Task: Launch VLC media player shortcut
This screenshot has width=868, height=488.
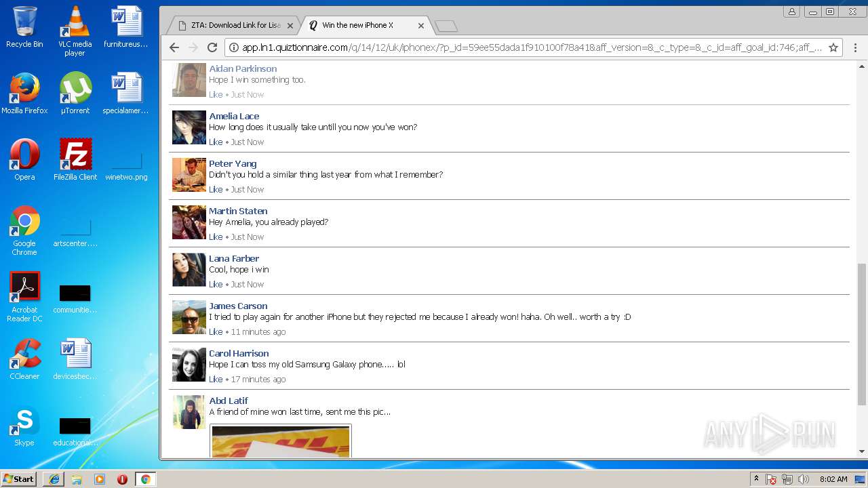Action: 75,31
